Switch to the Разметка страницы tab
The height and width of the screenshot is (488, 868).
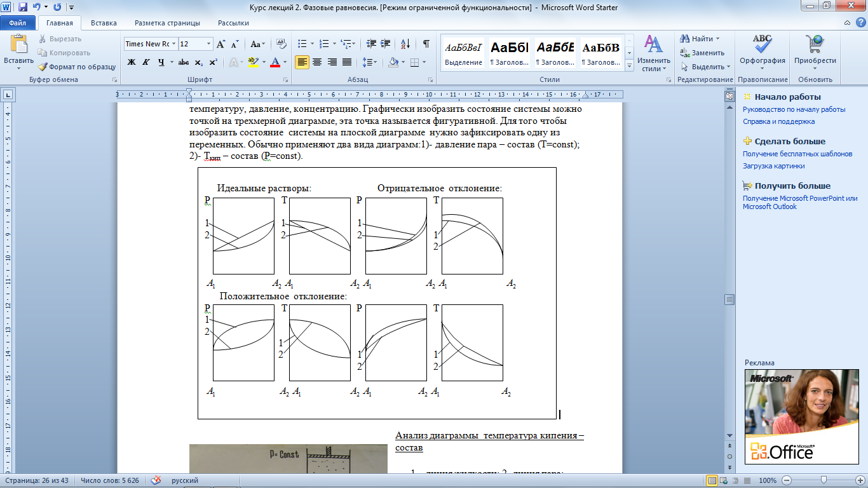coord(168,23)
